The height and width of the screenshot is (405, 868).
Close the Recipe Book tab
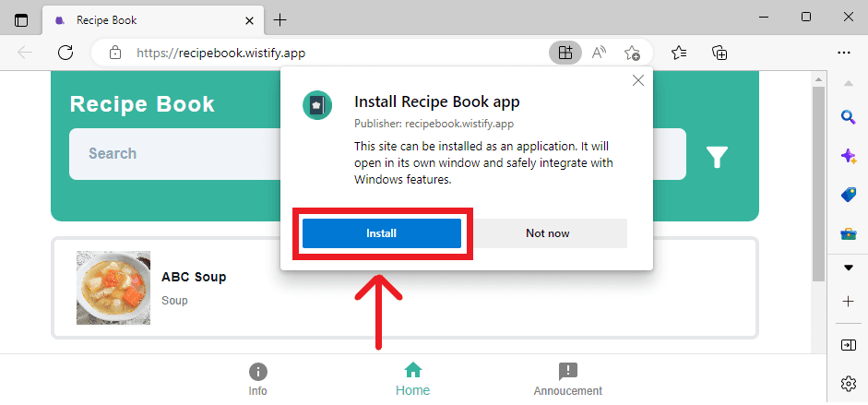click(x=249, y=20)
